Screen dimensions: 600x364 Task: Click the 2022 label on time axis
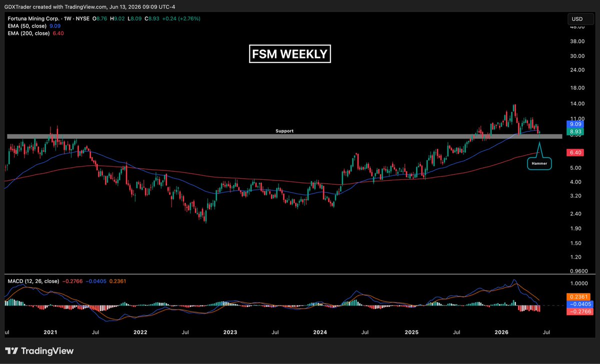(140, 332)
